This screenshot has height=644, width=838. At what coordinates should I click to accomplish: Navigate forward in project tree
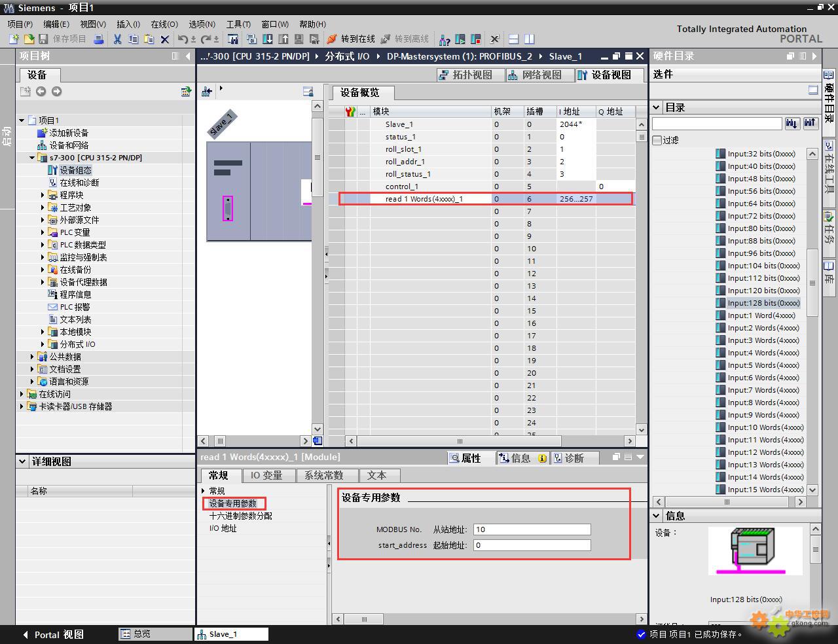tap(56, 92)
